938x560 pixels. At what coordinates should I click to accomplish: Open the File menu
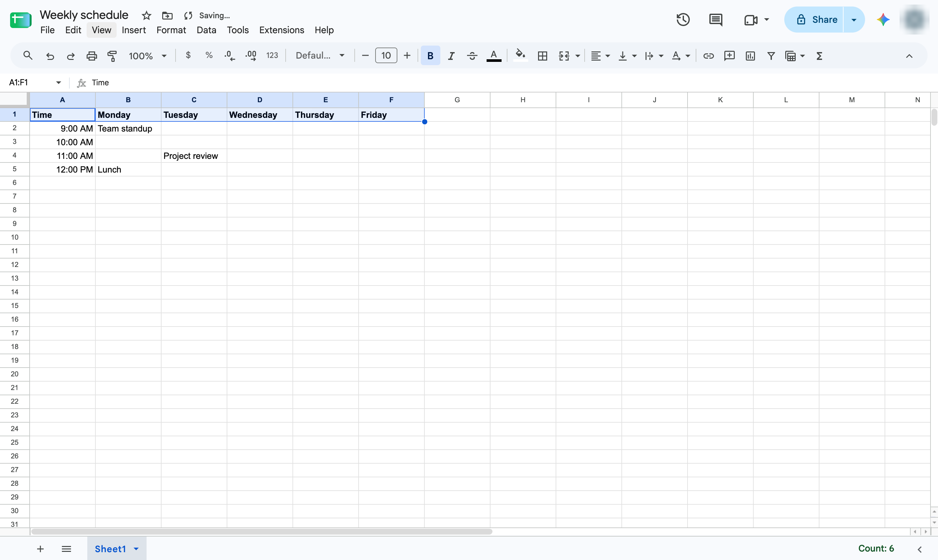coord(48,30)
